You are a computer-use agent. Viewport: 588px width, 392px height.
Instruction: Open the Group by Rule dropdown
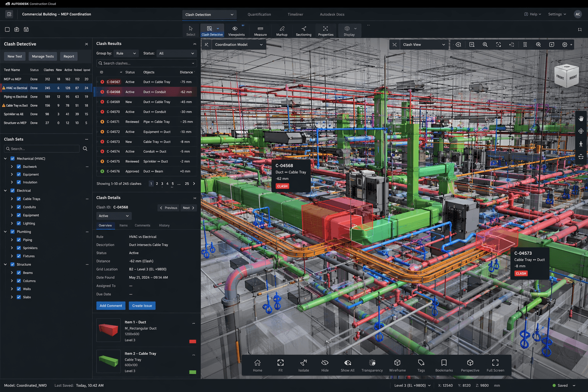pyautogui.click(x=126, y=54)
